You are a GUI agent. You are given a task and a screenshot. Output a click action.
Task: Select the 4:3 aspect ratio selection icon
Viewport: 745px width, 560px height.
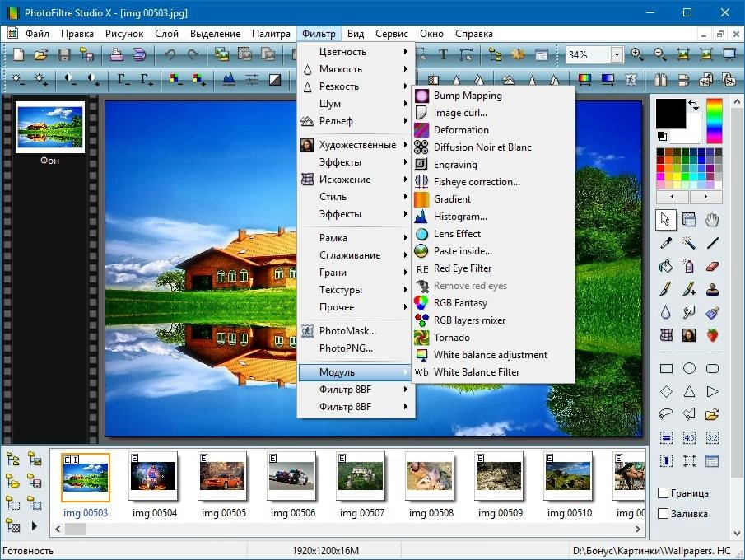tap(689, 438)
